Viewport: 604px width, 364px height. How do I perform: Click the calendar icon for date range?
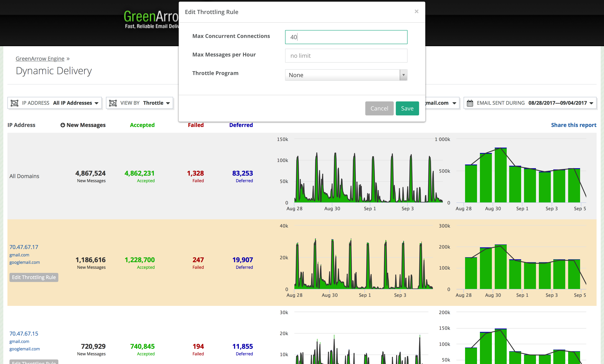pos(470,103)
